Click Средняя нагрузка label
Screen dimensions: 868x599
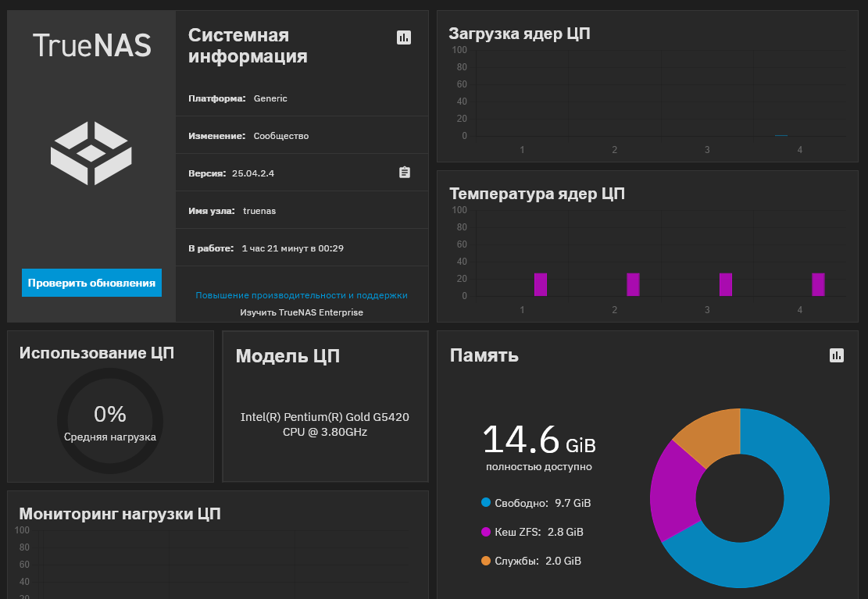110,437
